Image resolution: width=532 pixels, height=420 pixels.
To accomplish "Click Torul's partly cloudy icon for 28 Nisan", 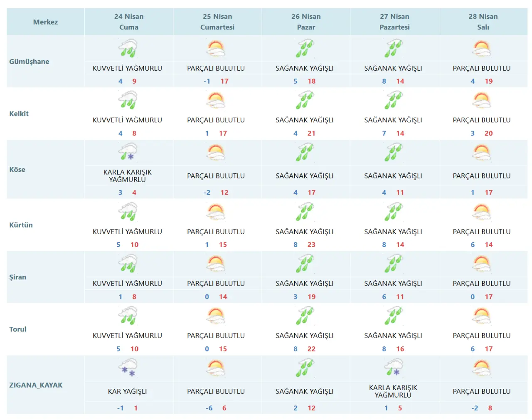I will coord(482,316).
